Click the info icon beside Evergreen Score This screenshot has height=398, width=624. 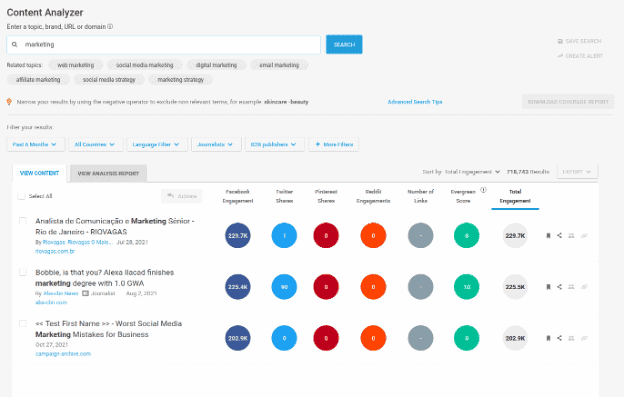click(x=483, y=190)
